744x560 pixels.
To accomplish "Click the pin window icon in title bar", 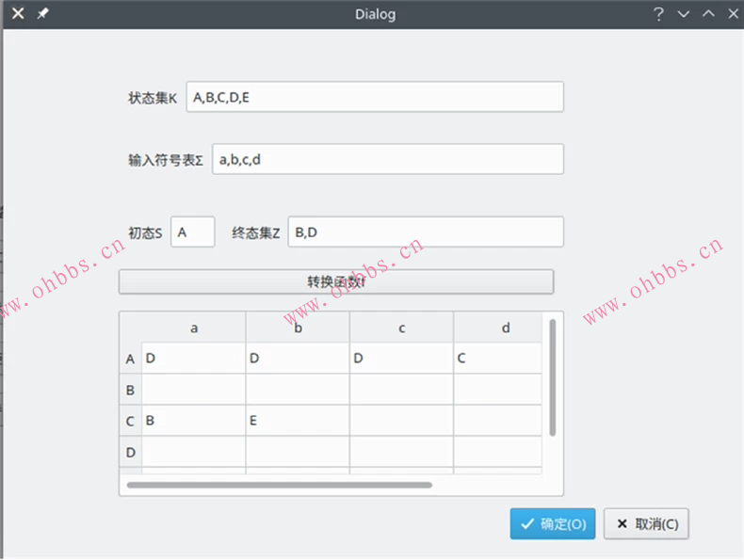I will tap(42, 14).
